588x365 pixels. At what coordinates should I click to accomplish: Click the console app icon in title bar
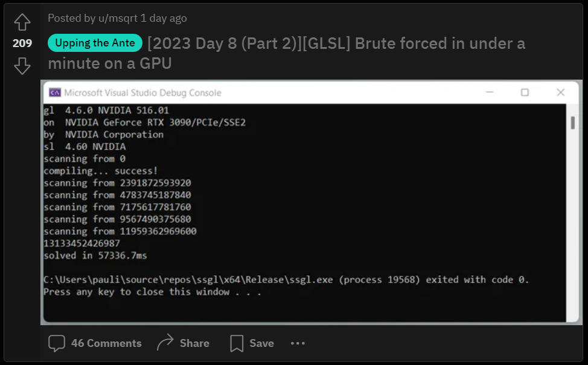click(55, 92)
